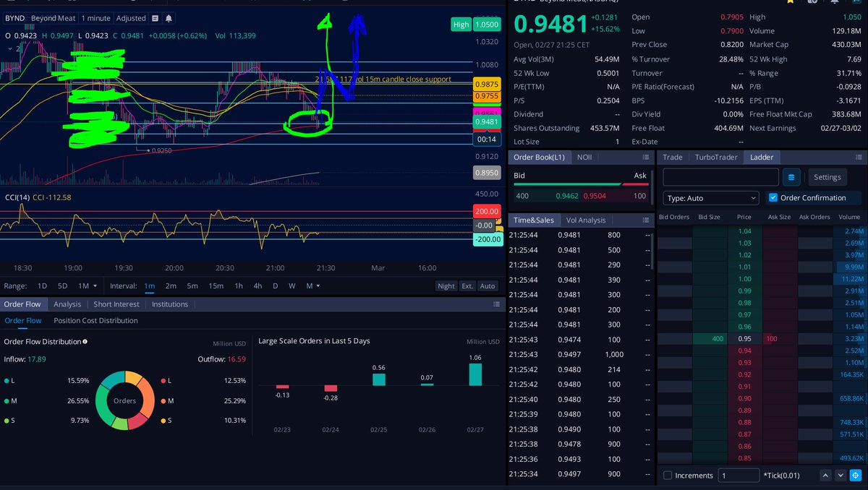Viewport: 868px width, 490px height.
Task: Open the 1 minute interval selector in header
Action: (x=96, y=18)
